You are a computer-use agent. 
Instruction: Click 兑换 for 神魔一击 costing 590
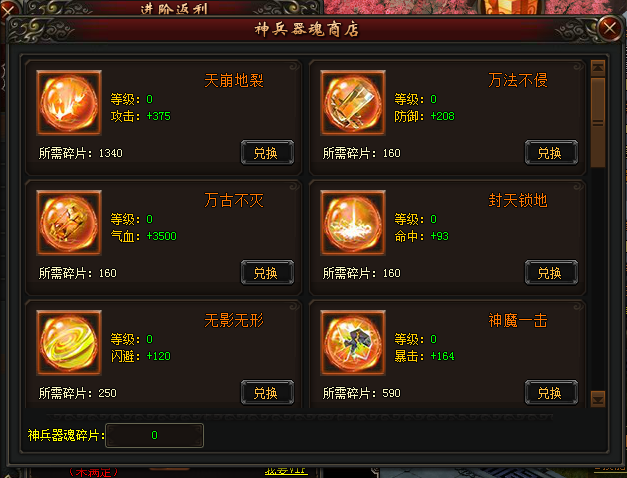click(x=551, y=392)
